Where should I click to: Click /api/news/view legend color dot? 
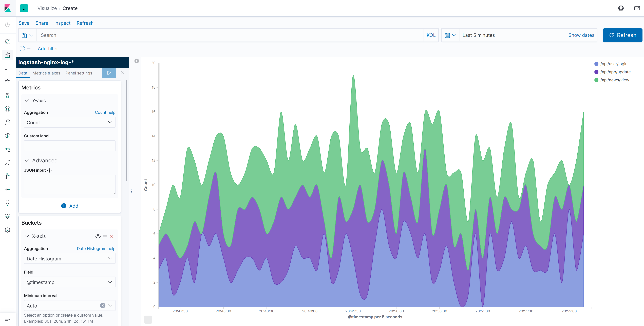[596, 80]
